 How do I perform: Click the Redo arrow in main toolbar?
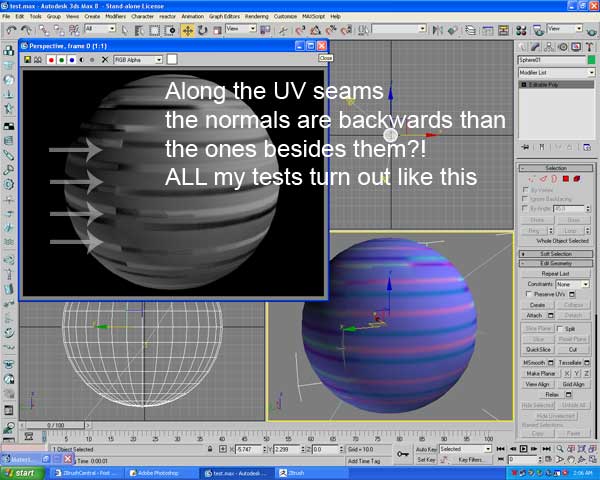click(26, 30)
